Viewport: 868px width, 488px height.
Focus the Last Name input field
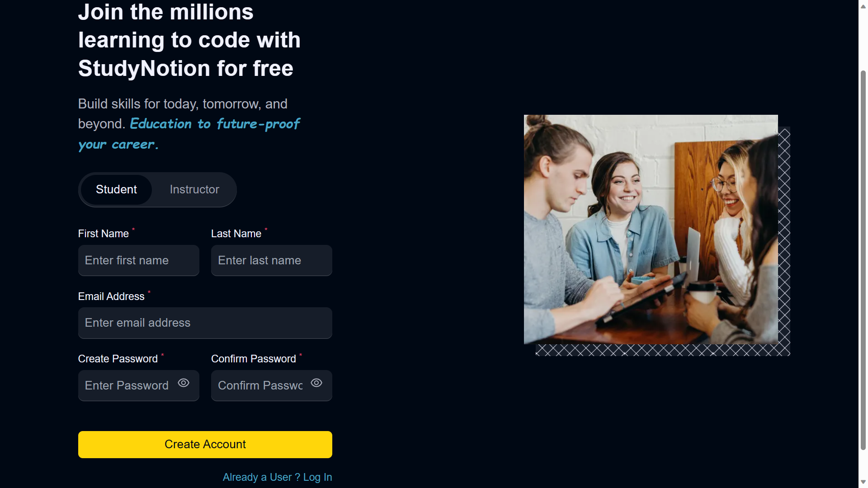pos(272,260)
